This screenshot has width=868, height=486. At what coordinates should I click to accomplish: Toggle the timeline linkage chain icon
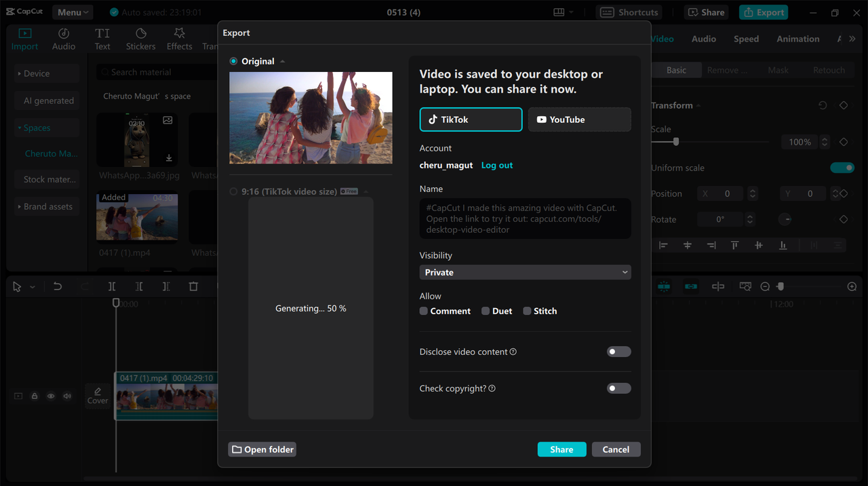[691, 286]
